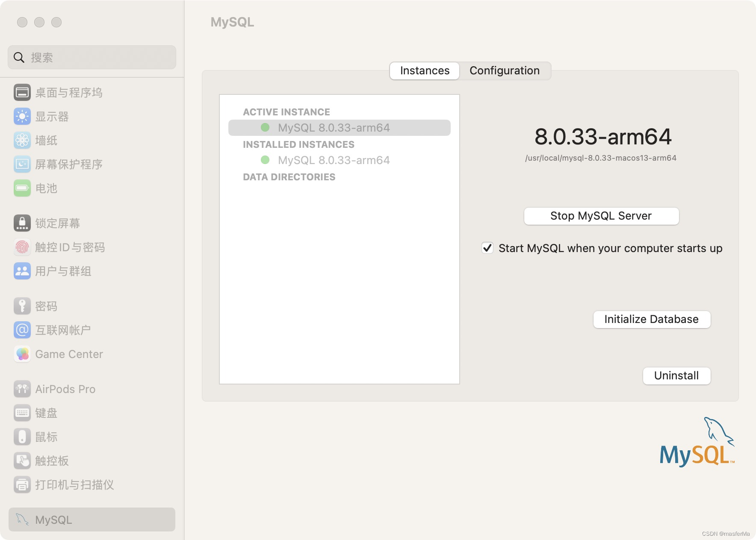Open Mouse settings via 鼠标 icon
The image size is (756, 540).
[x=22, y=437]
